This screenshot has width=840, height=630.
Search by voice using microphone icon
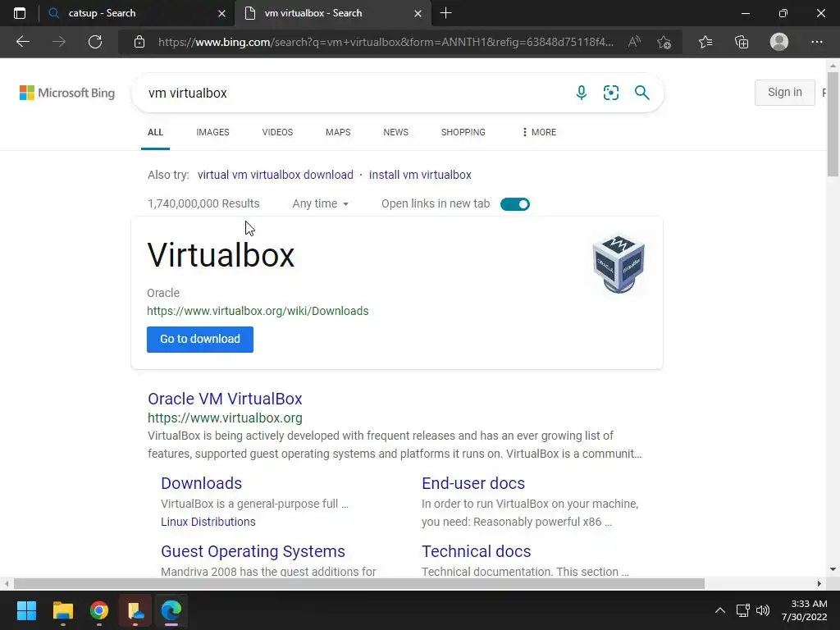pos(582,93)
